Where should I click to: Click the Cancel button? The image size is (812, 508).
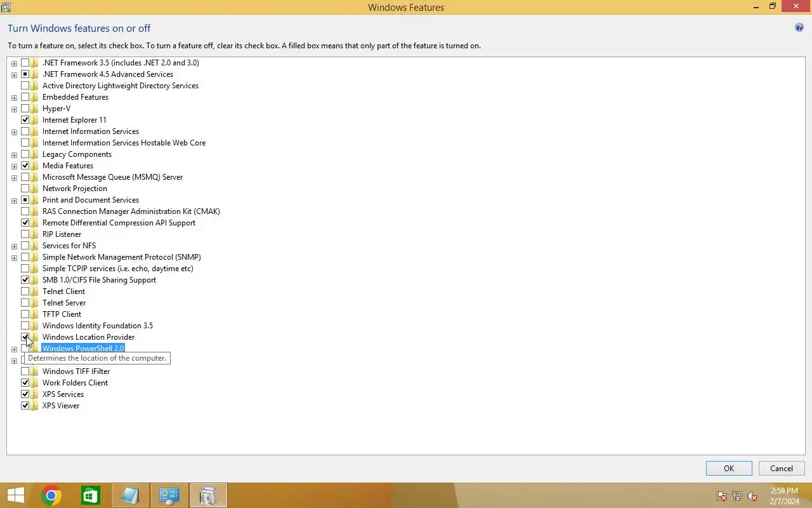782,469
